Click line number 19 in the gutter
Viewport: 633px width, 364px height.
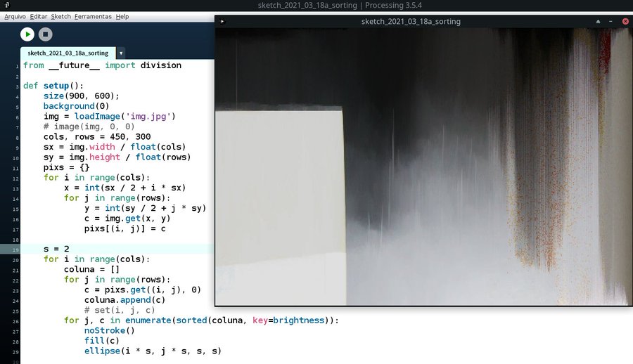[15, 249]
